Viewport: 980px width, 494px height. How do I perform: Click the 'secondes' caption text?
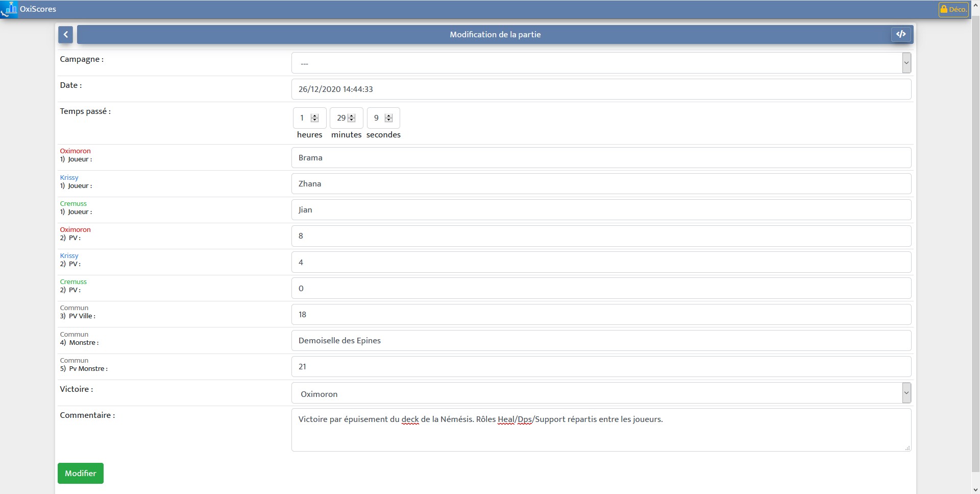pyautogui.click(x=383, y=135)
